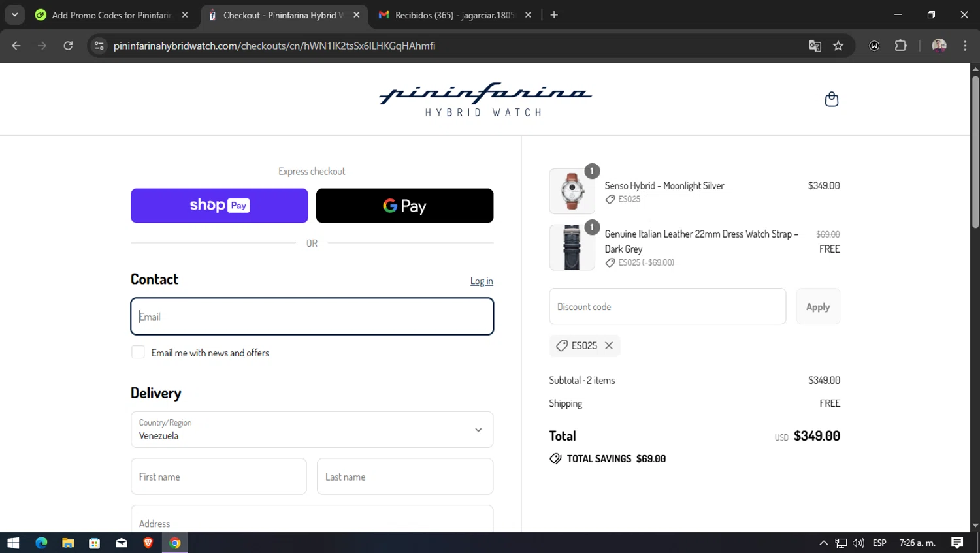This screenshot has width=980, height=553.
Task: Open the network icon in system tray
Action: click(841, 543)
